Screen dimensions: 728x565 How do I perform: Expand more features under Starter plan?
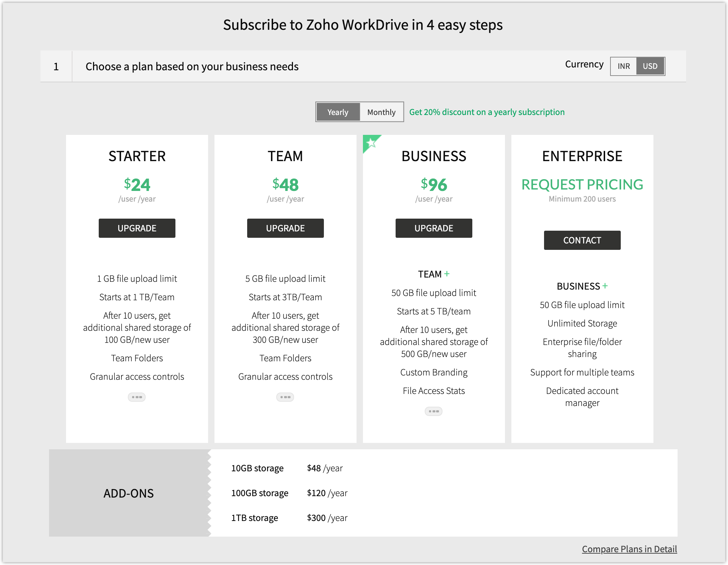137,397
